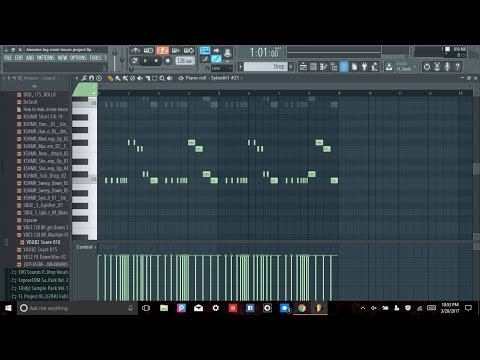Select the Paint brush tool

(118, 78)
